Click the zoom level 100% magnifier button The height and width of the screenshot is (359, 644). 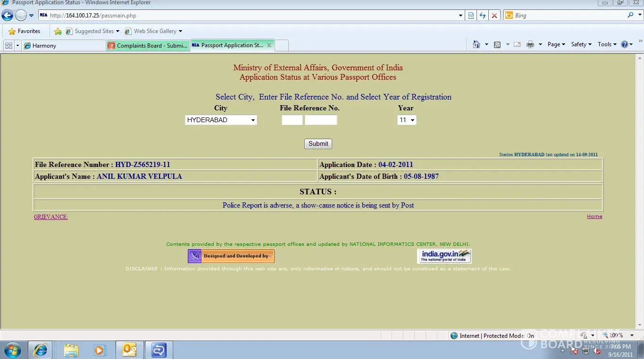[613, 335]
